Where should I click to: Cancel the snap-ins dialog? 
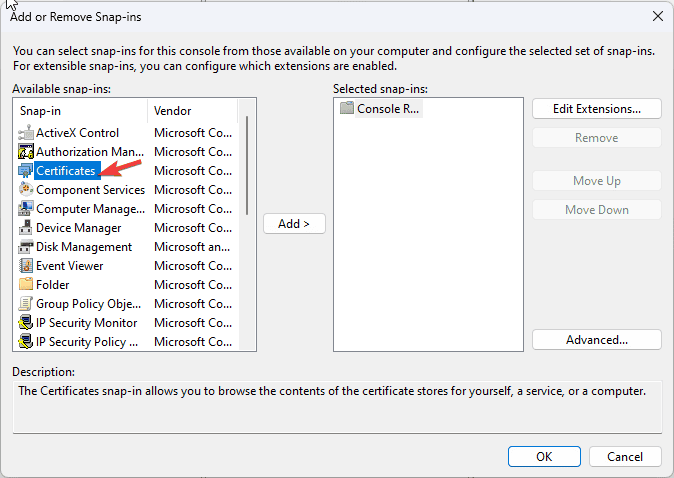625,456
